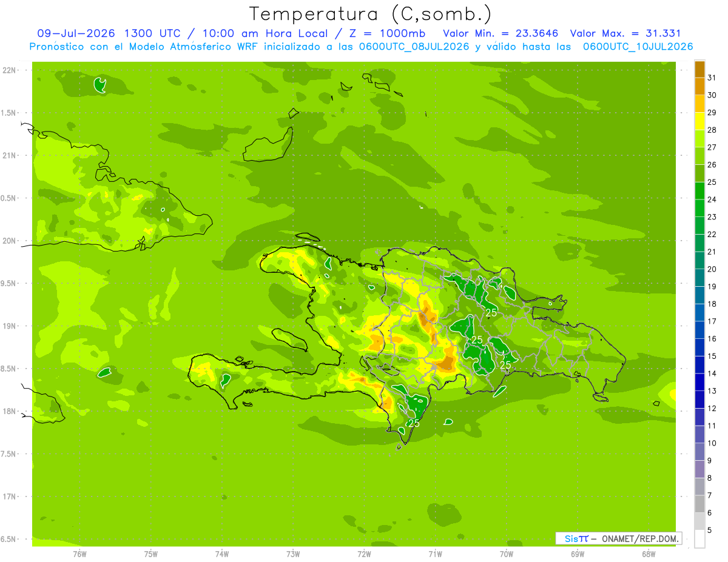Screen dimensions: 728x562
Task: Select the yellow swatch between 28 and 29
Action: pyautogui.click(x=699, y=121)
